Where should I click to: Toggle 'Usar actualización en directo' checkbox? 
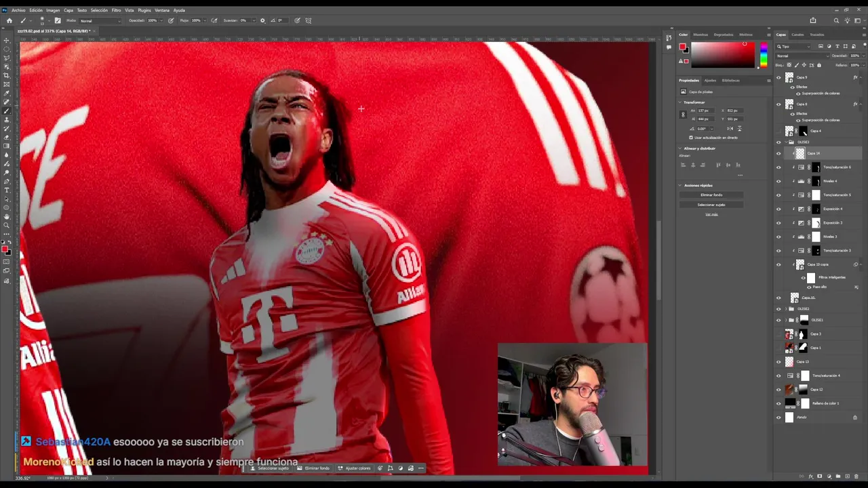[691, 138]
